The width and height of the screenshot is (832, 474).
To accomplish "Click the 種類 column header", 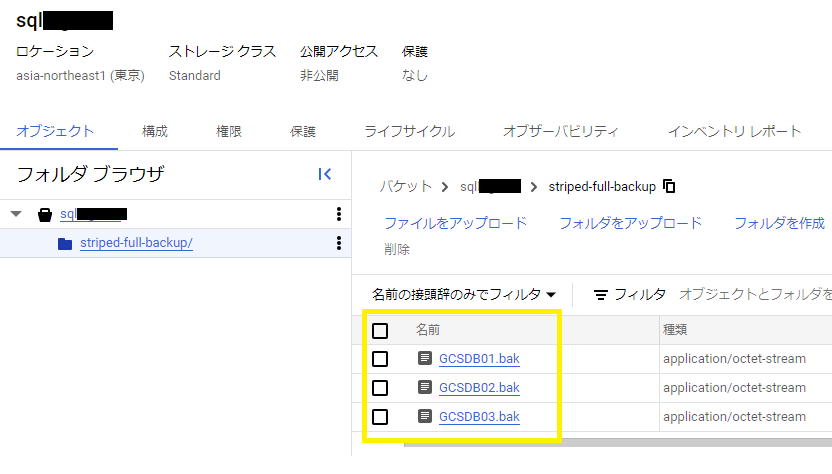I will (x=675, y=330).
